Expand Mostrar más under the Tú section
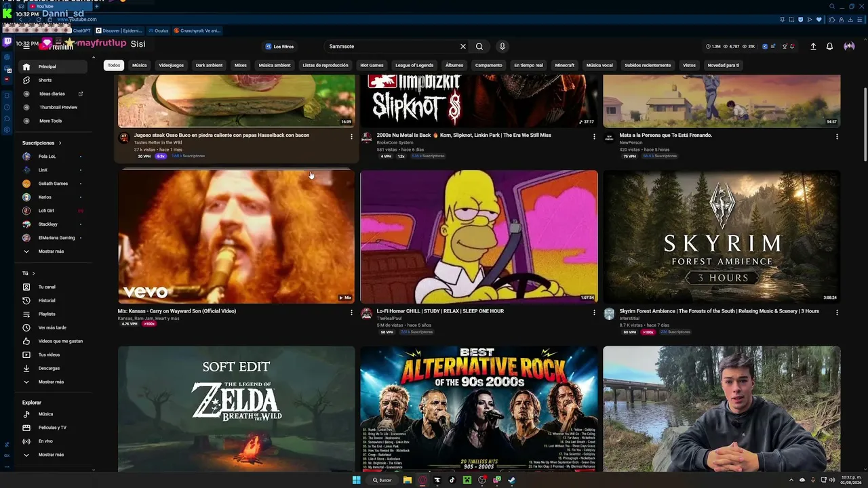This screenshot has height=488, width=868. (53, 382)
